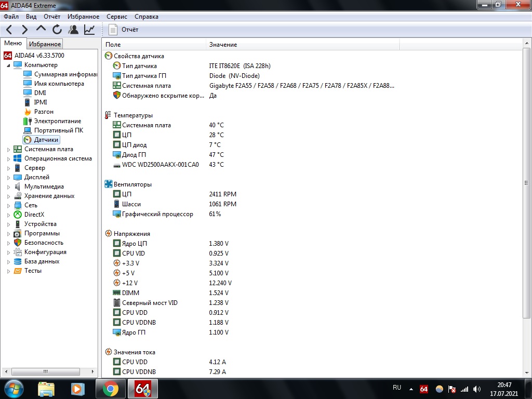The height and width of the screenshot is (399, 532).
Task: Expand the DirectX tree node
Action: (8, 215)
